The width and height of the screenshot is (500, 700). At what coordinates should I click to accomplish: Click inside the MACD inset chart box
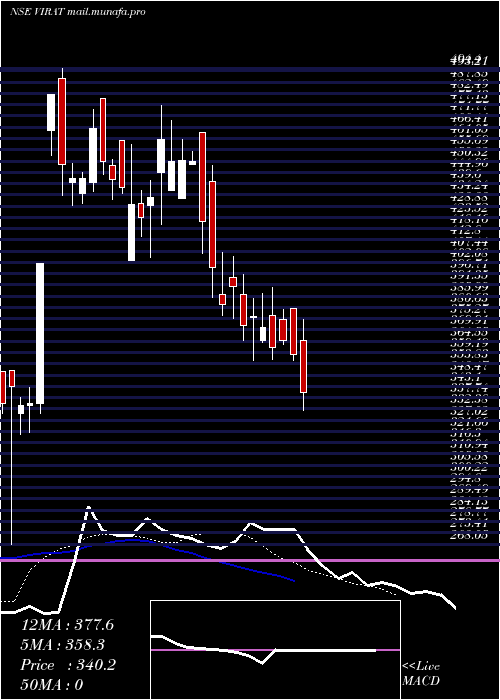275,650
